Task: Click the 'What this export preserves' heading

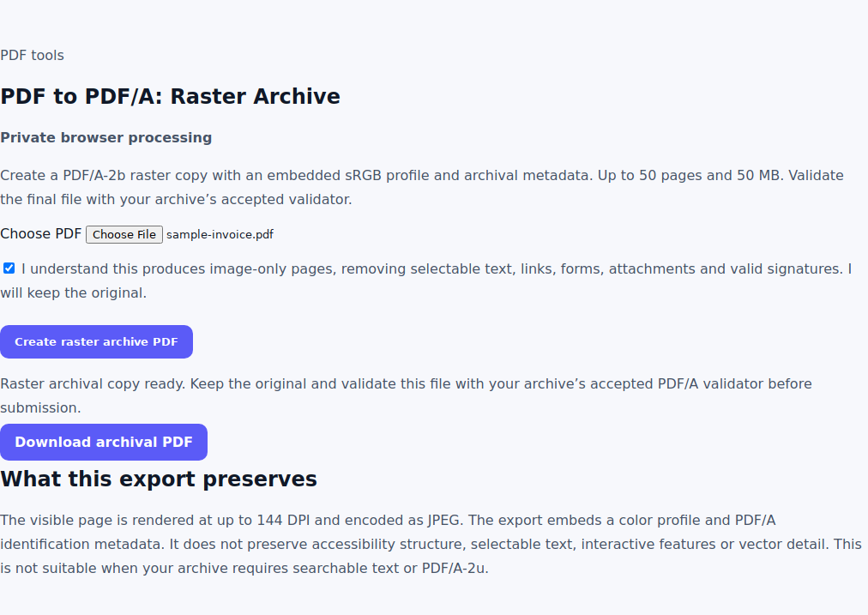Action: (159, 479)
